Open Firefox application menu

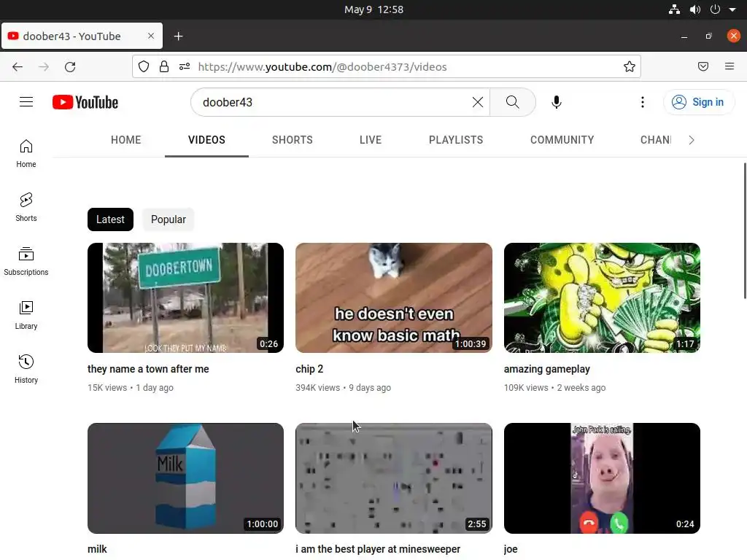pos(729,66)
